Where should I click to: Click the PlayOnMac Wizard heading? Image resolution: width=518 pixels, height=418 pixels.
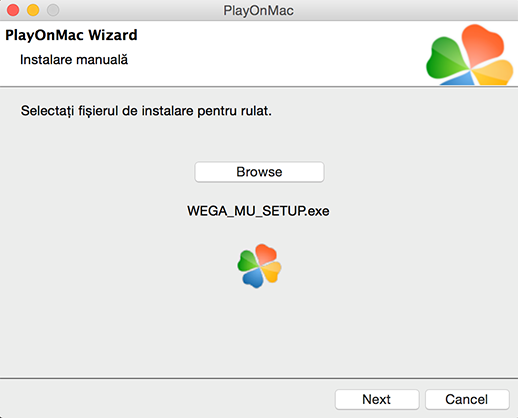71,35
